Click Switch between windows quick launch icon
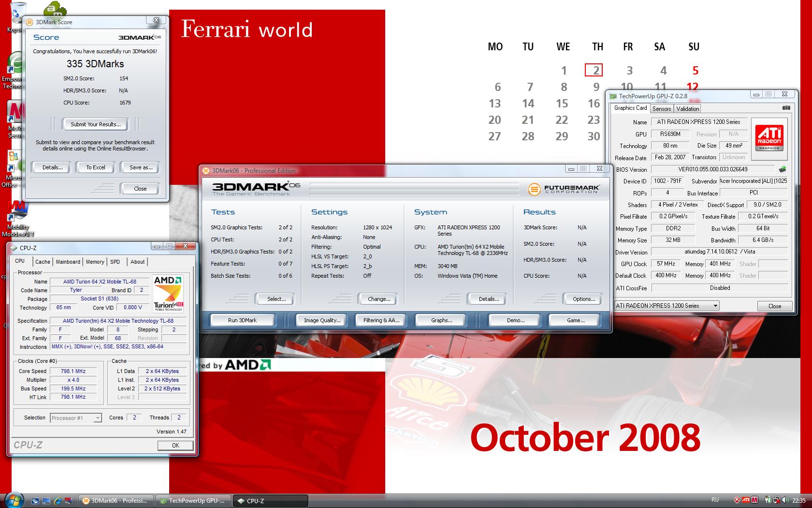The height and width of the screenshot is (508, 812). pyautogui.click(x=35, y=501)
